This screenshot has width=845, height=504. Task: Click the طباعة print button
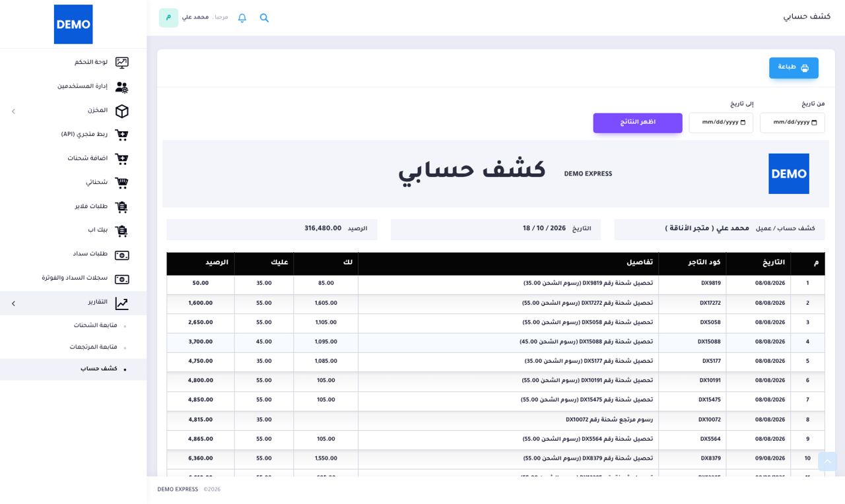794,68
